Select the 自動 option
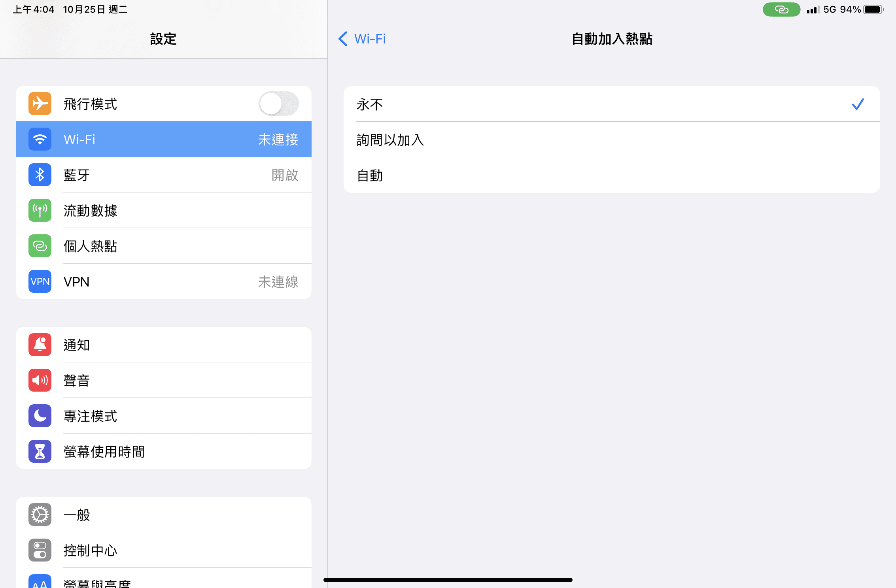The image size is (896, 588). 612,175
